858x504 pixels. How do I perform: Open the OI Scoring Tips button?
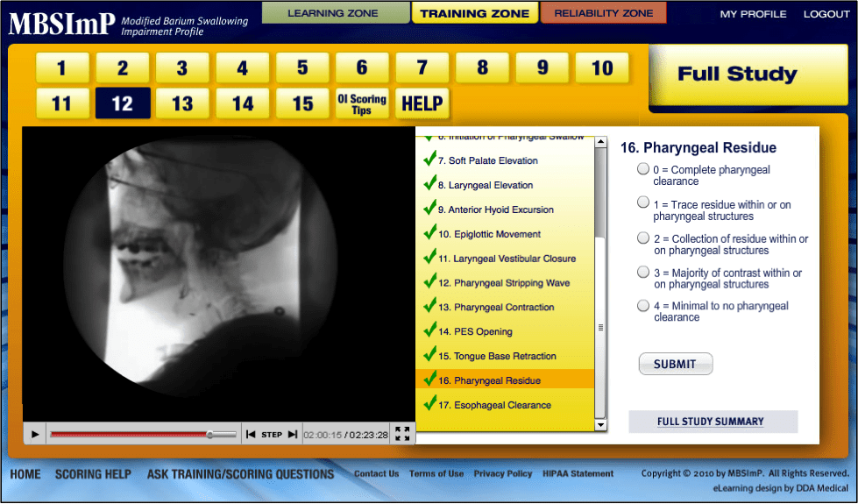point(362,103)
